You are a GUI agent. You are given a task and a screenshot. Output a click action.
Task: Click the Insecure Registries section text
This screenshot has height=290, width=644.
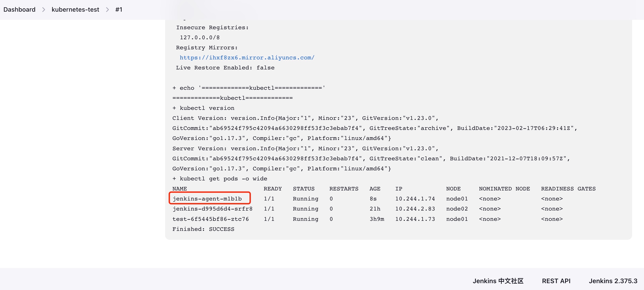[x=212, y=27]
